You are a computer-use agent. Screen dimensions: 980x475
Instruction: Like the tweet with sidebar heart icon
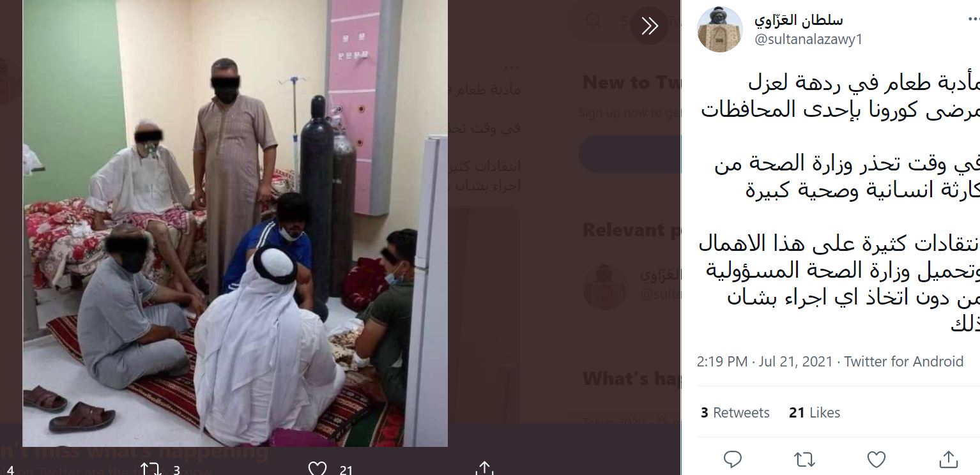point(877,459)
